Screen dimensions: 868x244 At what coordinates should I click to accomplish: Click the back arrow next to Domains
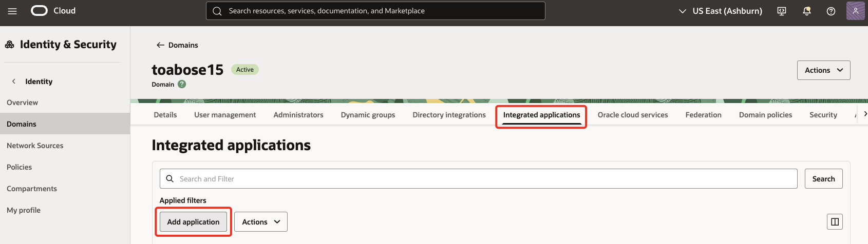coord(160,45)
